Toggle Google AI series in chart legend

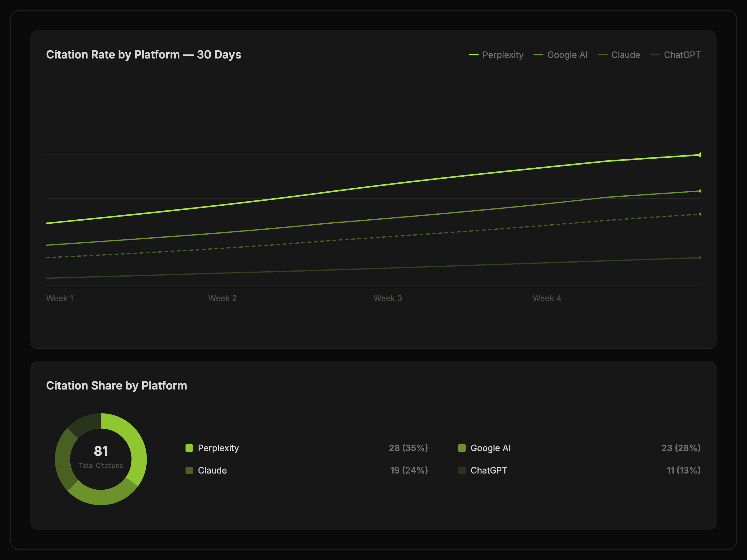tap(567, 55)
